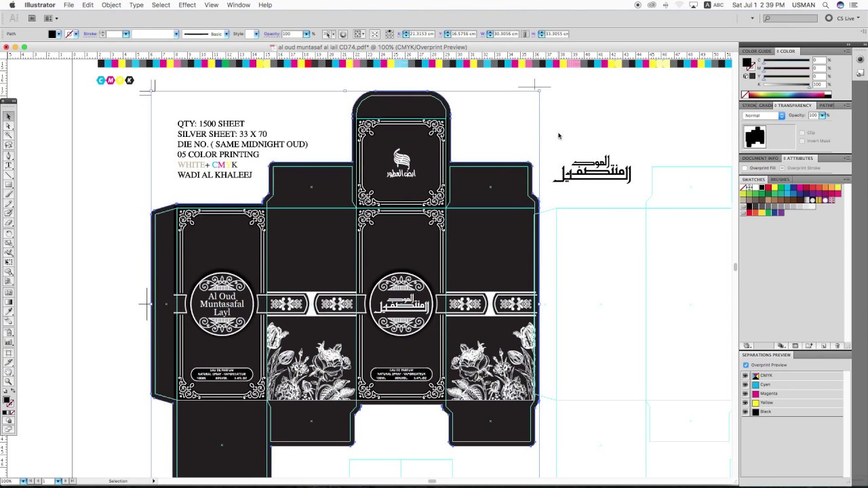The image size is (868, 488).
Task: Enable the Overprint Stroke checkbox
Action: tap(782, 168)
